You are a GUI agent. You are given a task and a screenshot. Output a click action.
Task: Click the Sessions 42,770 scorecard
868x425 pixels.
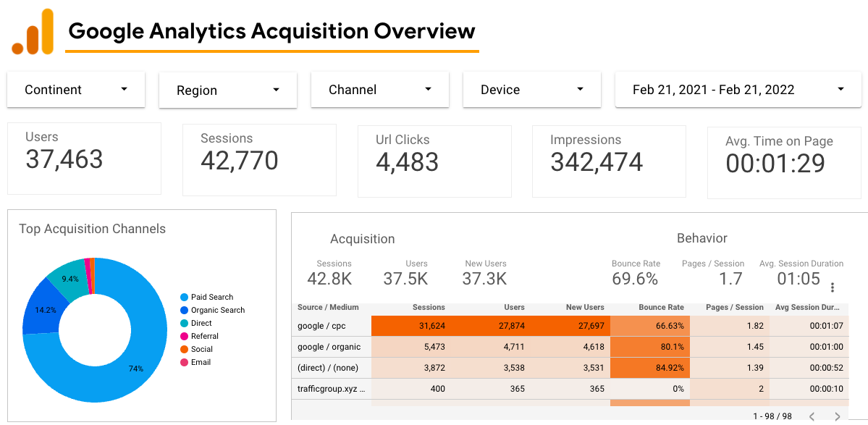(x=259, y=159)
